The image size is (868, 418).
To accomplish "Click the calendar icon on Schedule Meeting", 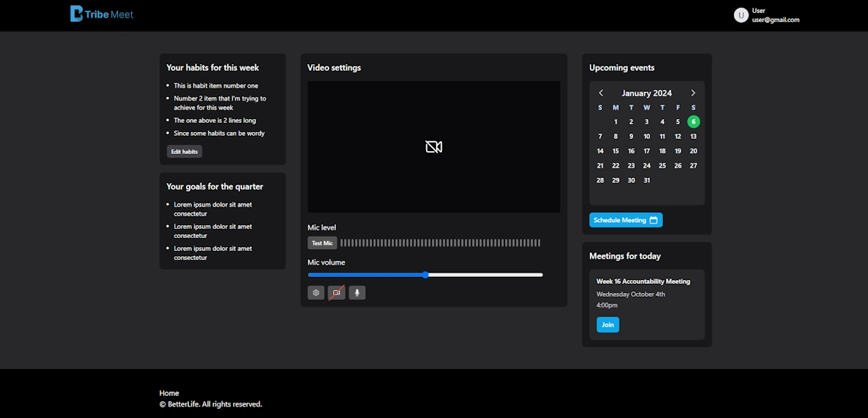I will click(x=653, y=220).
